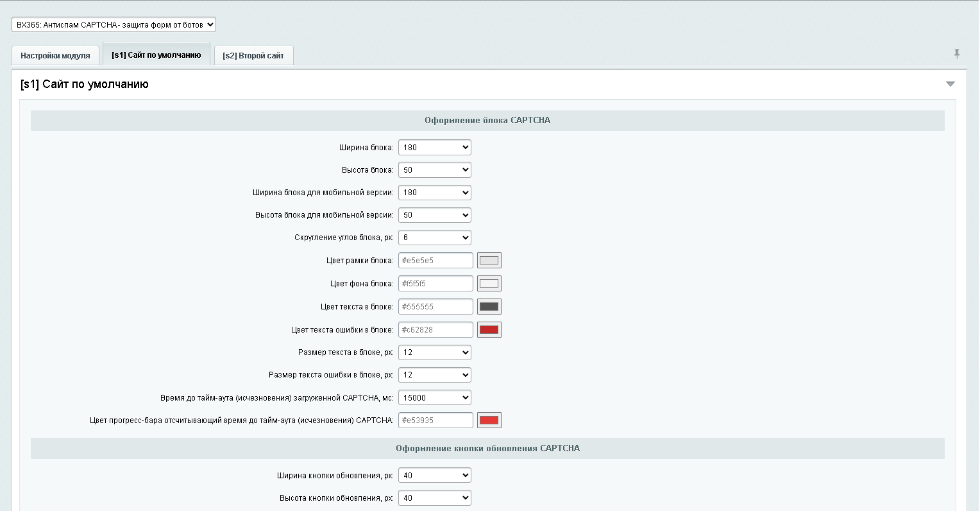Click the pin icon at top right
The width and height of the screenshot is (980, 511).
(x=957, y=54)
